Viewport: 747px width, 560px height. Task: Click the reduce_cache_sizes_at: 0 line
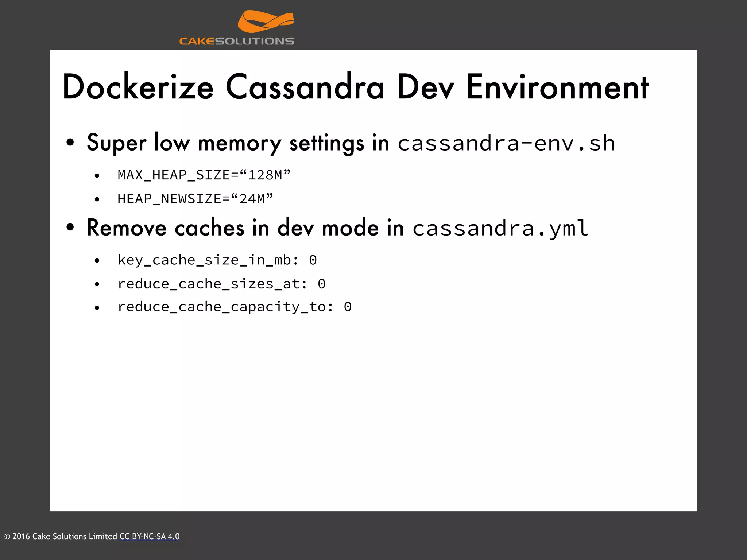point(221,284)
